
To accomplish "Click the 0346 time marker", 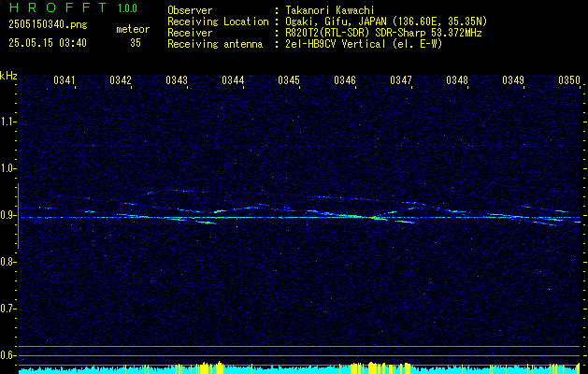I will (345, 80).
